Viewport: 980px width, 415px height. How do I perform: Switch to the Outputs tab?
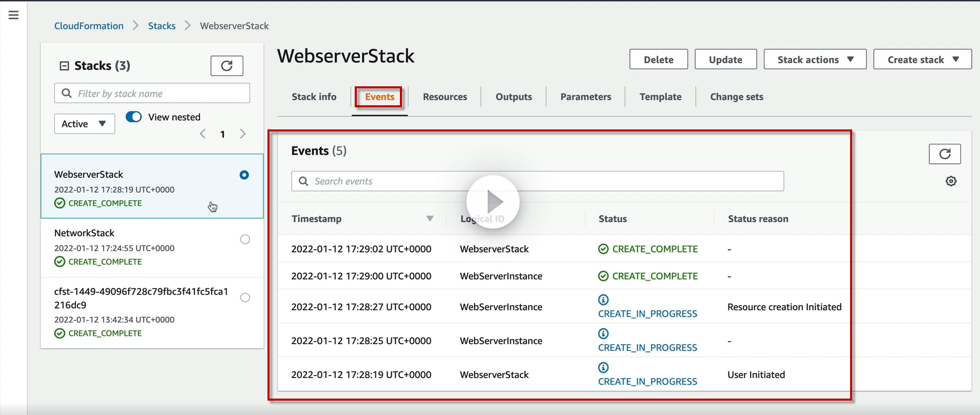click(514, 97)
